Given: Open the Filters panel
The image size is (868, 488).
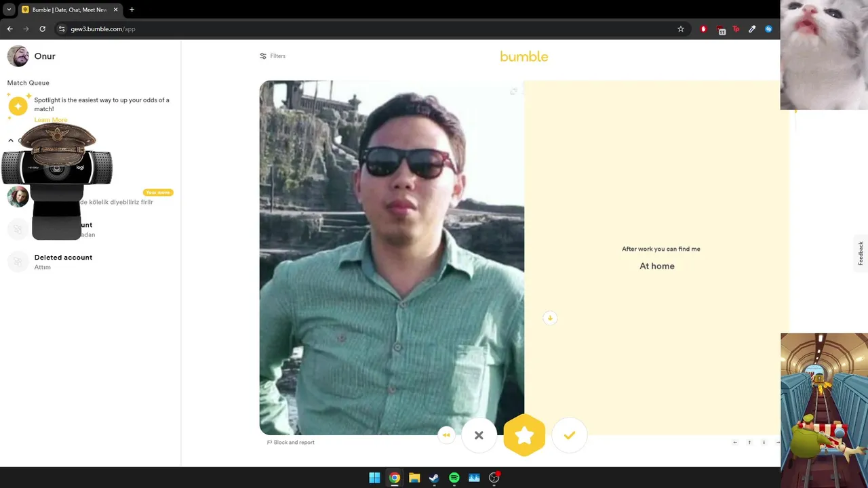Looking at the screenshot, I should pos(273,56).
